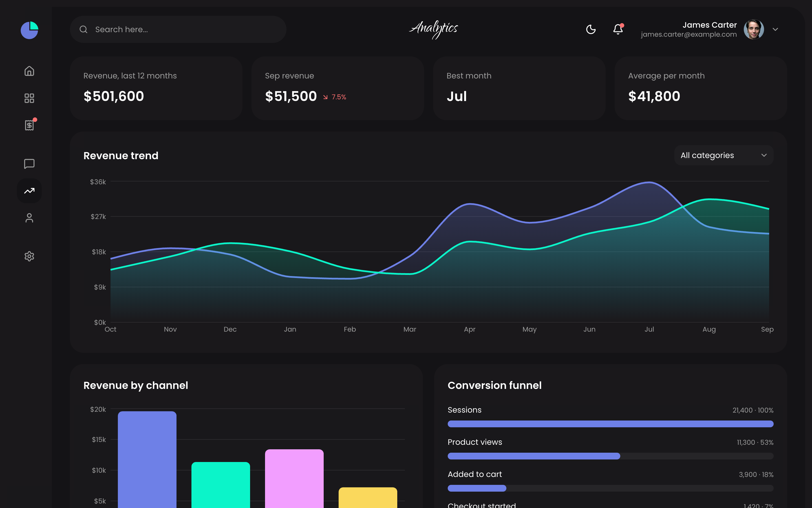This screenshot has height=508, width=812.
Task: Click James Carter's avatar photo
Action: coord(754,29)
